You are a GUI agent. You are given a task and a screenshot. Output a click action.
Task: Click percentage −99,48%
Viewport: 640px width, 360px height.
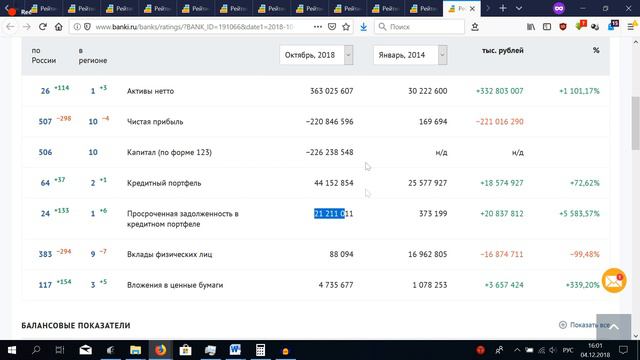584,254
